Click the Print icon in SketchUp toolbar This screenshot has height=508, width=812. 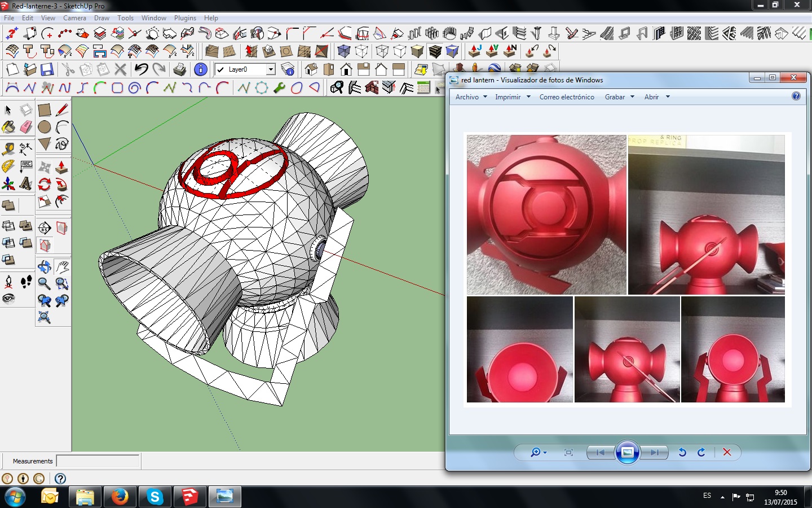coord(180,69)
